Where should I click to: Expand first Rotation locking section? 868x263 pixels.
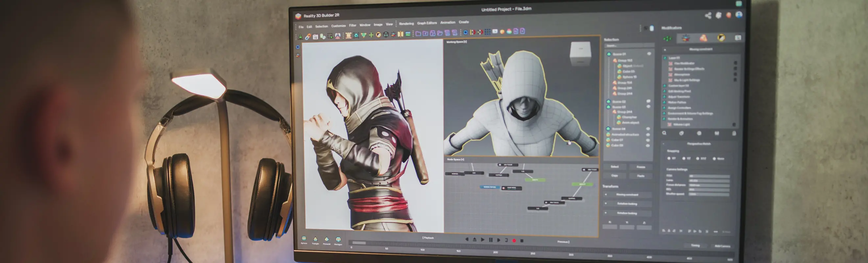pyautogui.click(x=606, y=204)
